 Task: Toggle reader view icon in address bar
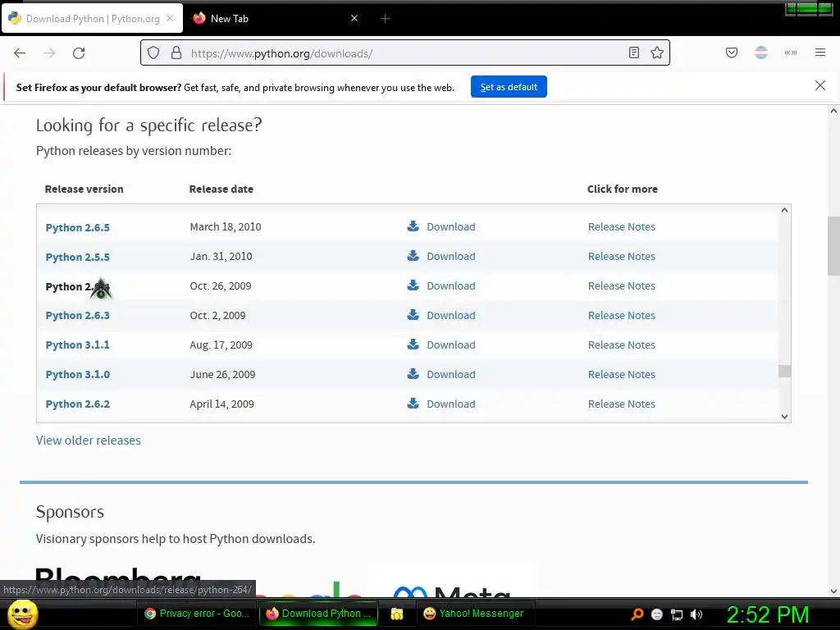tap(634, 52)
